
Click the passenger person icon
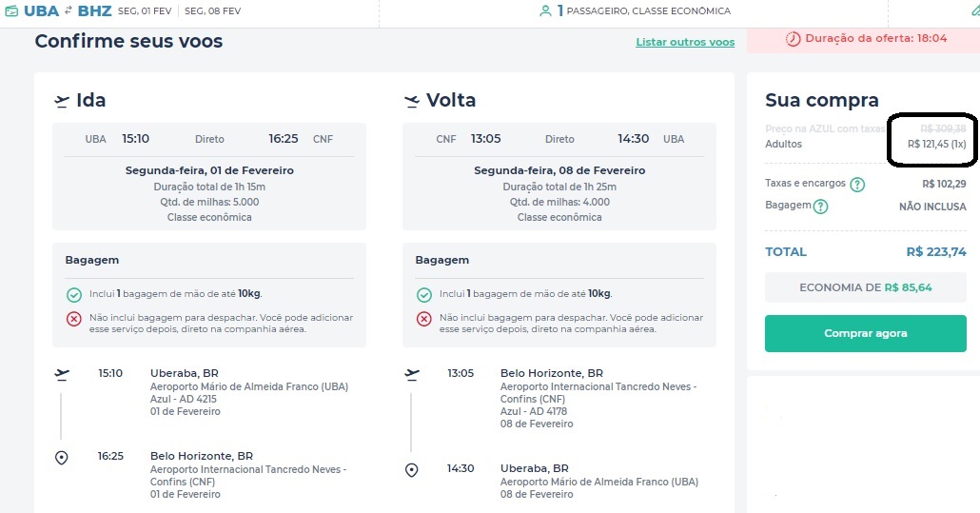tap(545, 10)
